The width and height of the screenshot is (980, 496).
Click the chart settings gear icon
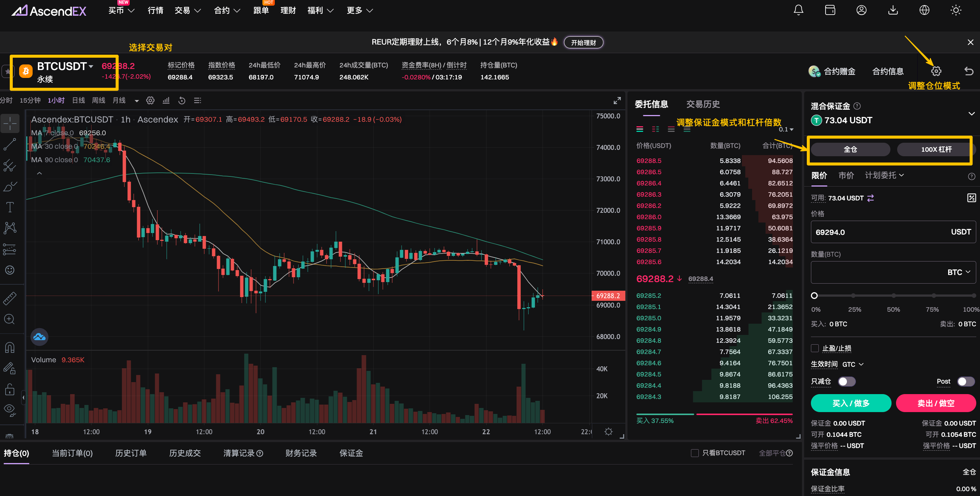[x=150, y=100]
